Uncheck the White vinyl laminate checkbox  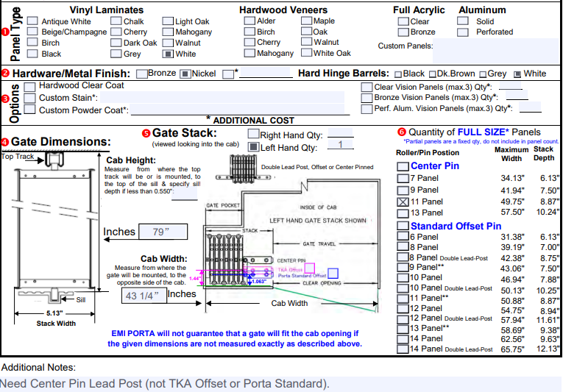tap(168, 54)
